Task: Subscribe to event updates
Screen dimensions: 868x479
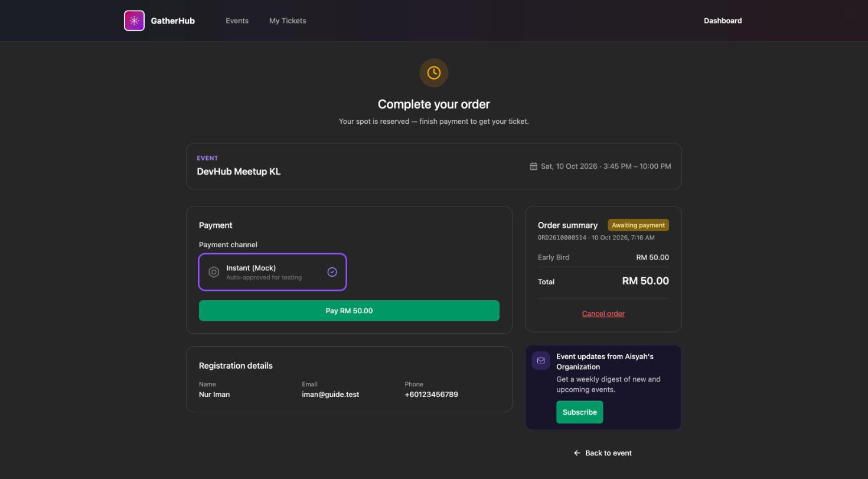Action: [x=579, y=412]
